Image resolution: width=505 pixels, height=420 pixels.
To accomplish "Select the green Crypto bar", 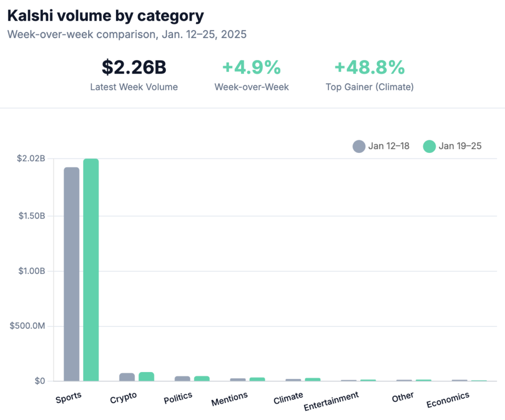I will point(146,377).
